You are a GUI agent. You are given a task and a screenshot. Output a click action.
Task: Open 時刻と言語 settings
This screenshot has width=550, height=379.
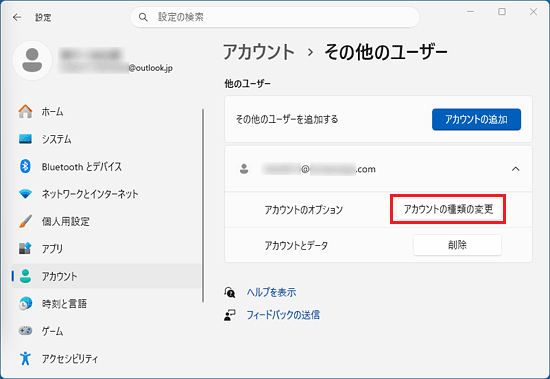coord(106,303)
